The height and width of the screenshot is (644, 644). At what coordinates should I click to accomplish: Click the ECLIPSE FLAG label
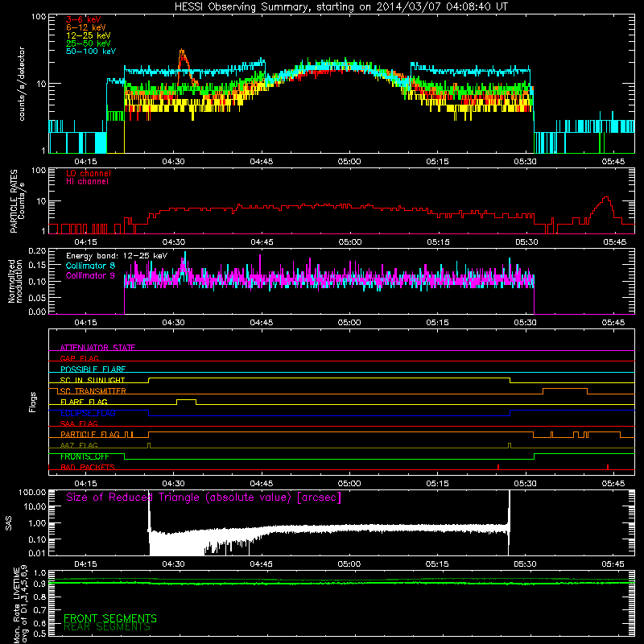88,413
